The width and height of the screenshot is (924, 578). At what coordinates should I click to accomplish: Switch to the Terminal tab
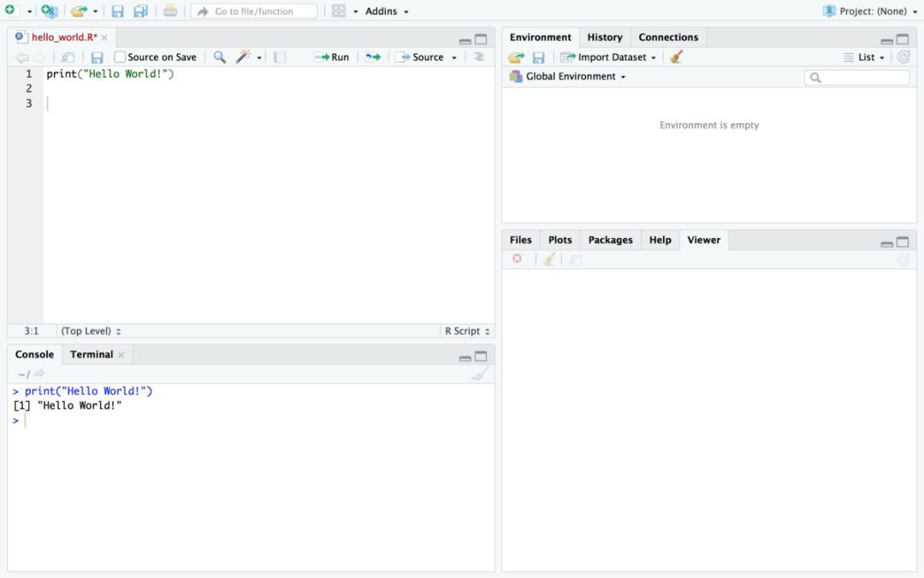[x=92, y=354]
